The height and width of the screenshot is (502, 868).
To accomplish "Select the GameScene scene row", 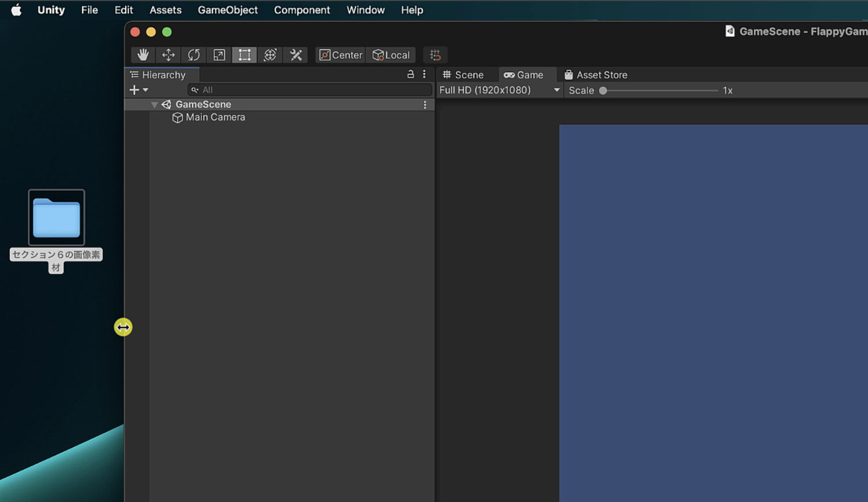I will pyautogui.click(x=279, y=104).
